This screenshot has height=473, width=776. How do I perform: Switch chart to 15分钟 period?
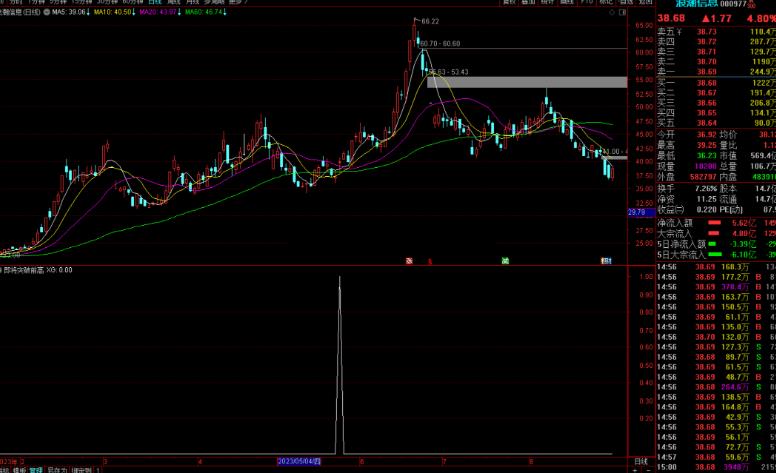tap(82, 2)
